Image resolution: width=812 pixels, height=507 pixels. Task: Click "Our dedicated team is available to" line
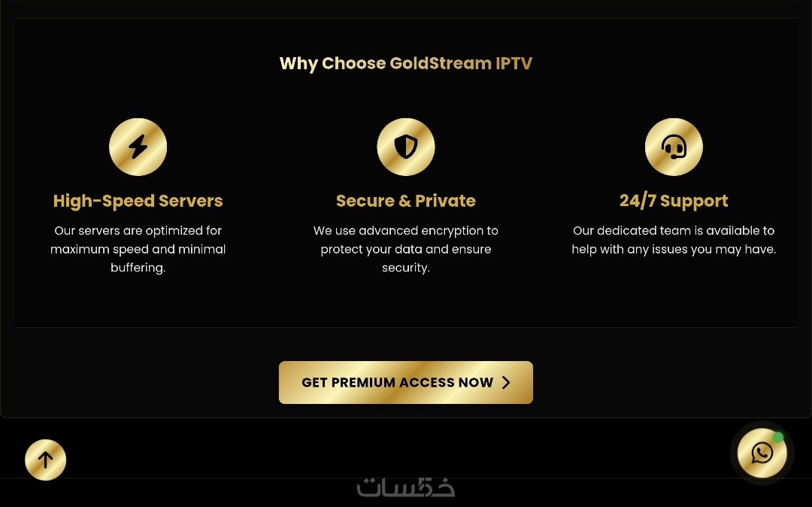click(674, 231)
